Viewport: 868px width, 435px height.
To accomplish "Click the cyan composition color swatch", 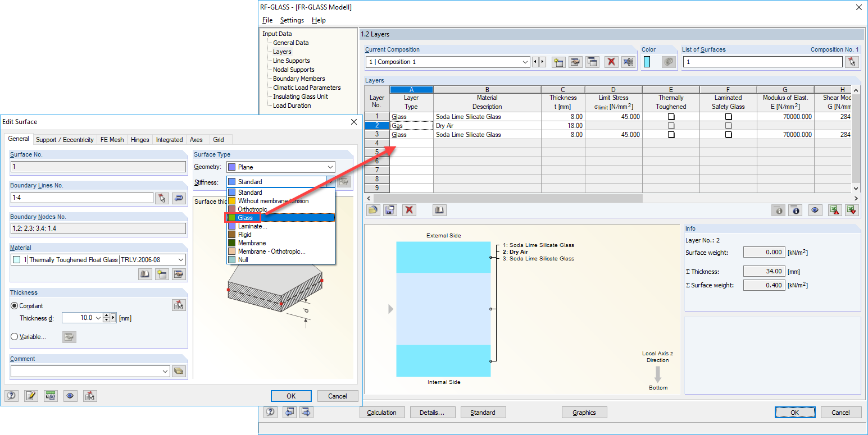I will coord(646,62).
